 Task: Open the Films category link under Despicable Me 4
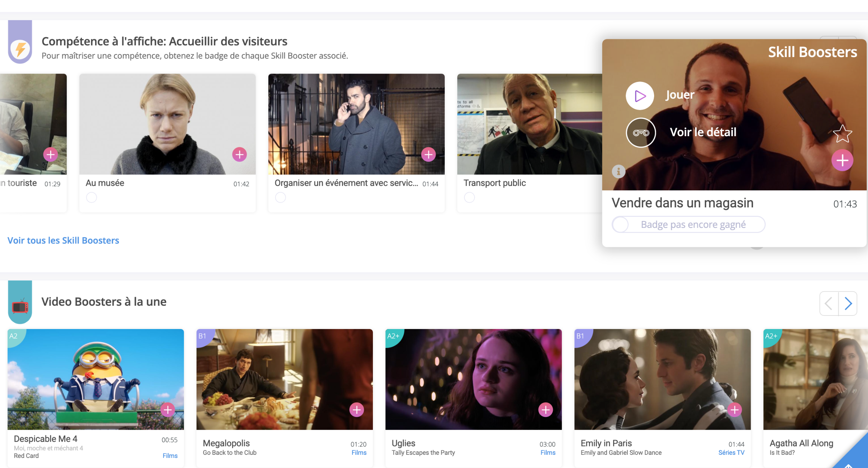[170, 455]
